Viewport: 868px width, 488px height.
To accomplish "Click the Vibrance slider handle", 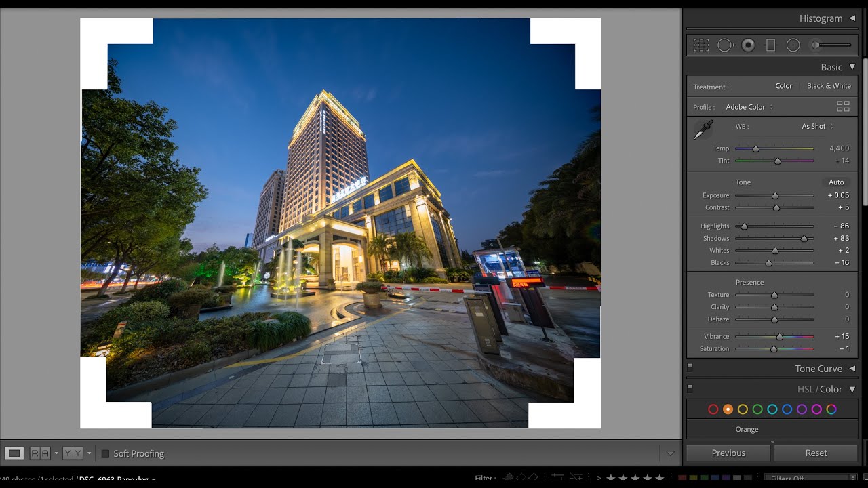I will click(780, 337).
